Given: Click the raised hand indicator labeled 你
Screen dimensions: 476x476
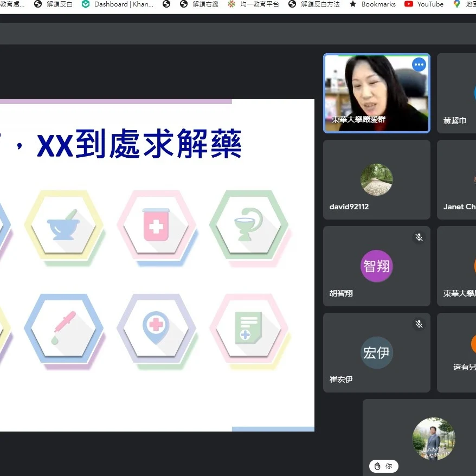Looking at the screenshot, I should (384, 466).
